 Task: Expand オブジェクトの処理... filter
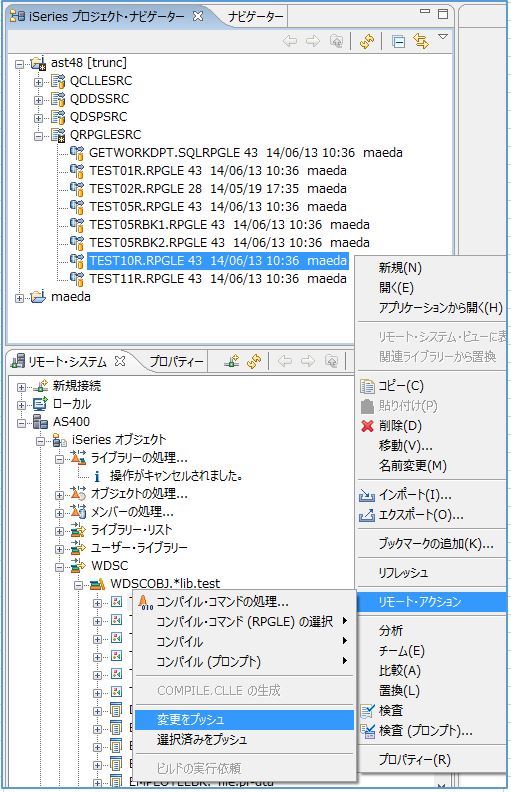coord(60,495)
